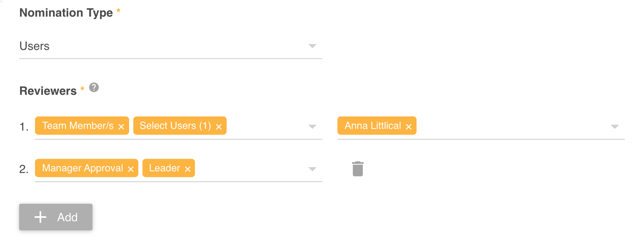The width and height of the screenshot is (644, 242).
Task: Remove the Team Member/s chip
Action: (x=121, y=126)
